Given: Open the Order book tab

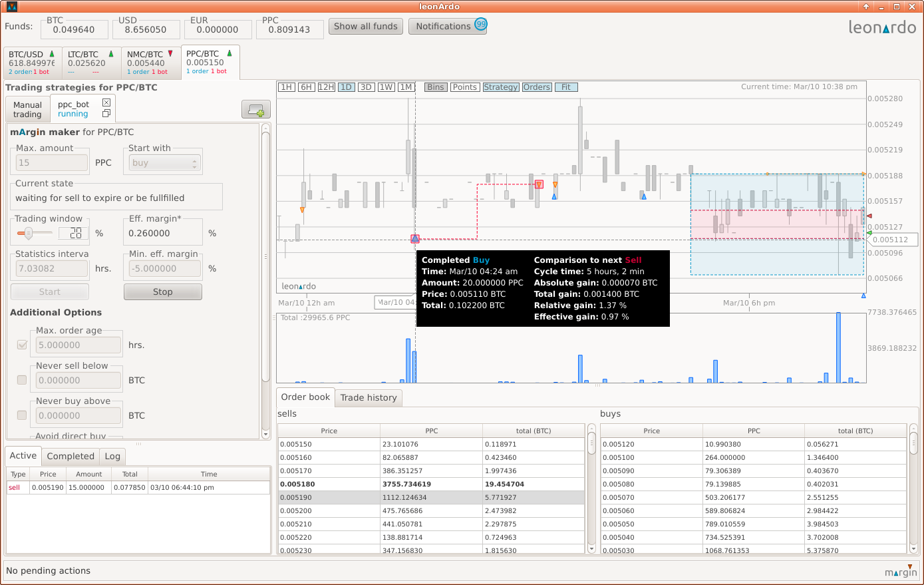Looking at the screenshot, I should pos(305,397).
